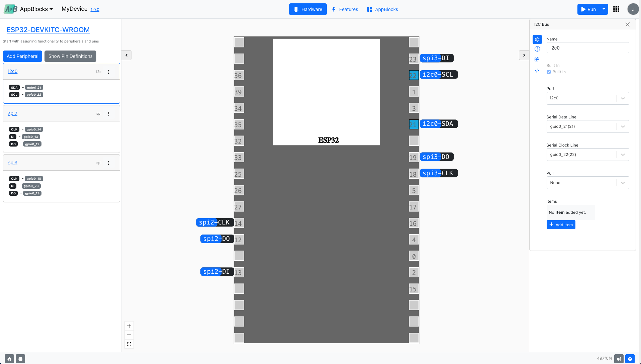641x364 pixels.
Task: Expand the AppBlocks brand dropdown
Action: [x=36, y=9]
